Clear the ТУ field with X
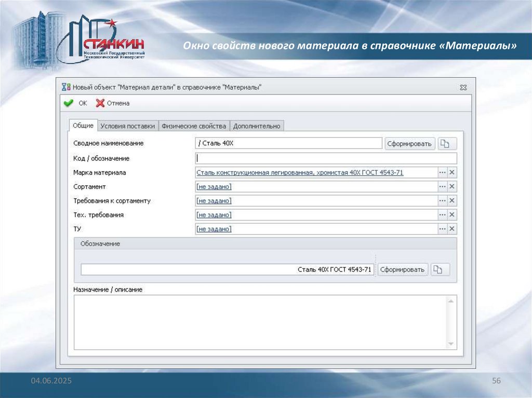 pos(452,229)
